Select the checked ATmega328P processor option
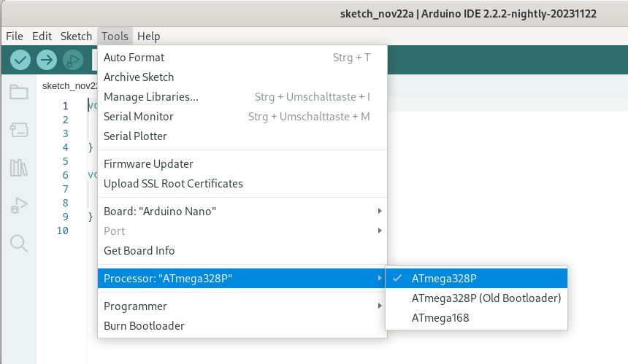 pyautogui.click(x=476, y=279)
